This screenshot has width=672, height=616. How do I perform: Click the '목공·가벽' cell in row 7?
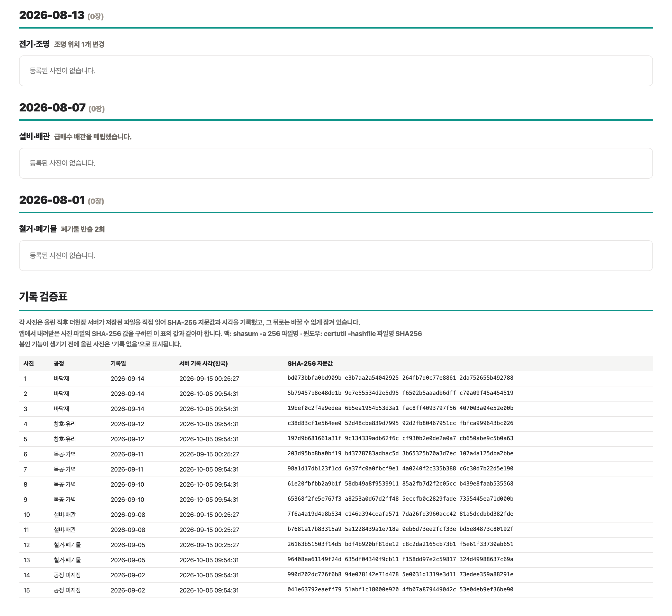(65, 469)
